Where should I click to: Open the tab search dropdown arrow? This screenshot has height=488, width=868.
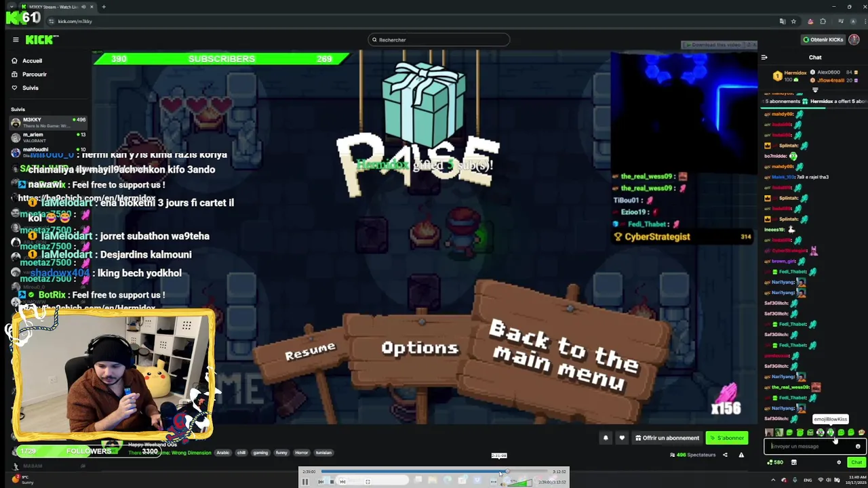[x=11, y=7]
